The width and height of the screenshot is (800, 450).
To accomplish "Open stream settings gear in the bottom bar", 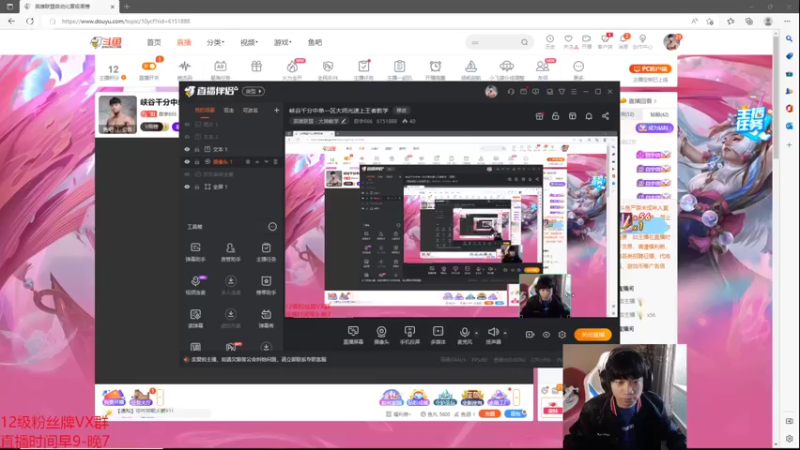I will pos(562,335).
